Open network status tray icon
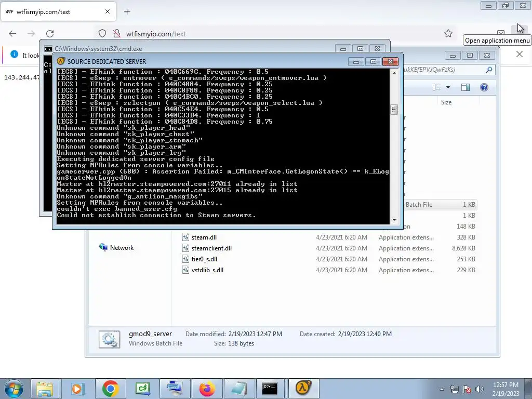Image resolution: width=532 pixels, height=399 pixels. pos(454,389)
